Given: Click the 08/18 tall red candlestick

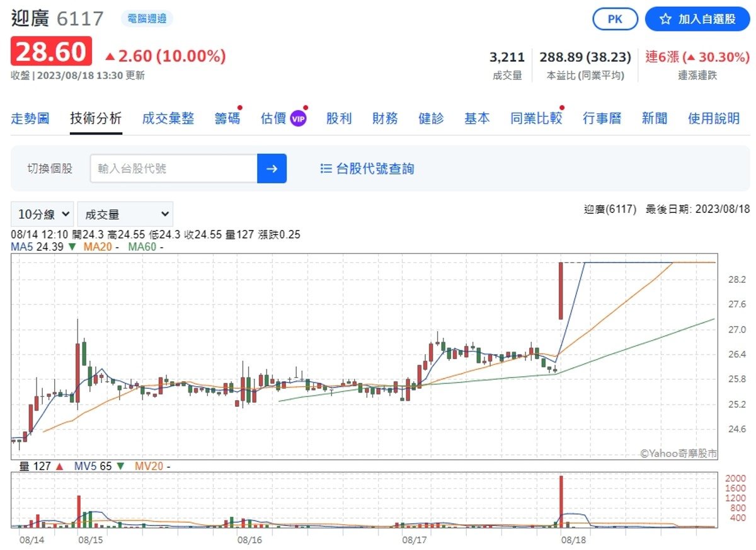Looking at the screenshot, I should click(x=560, y=290).
